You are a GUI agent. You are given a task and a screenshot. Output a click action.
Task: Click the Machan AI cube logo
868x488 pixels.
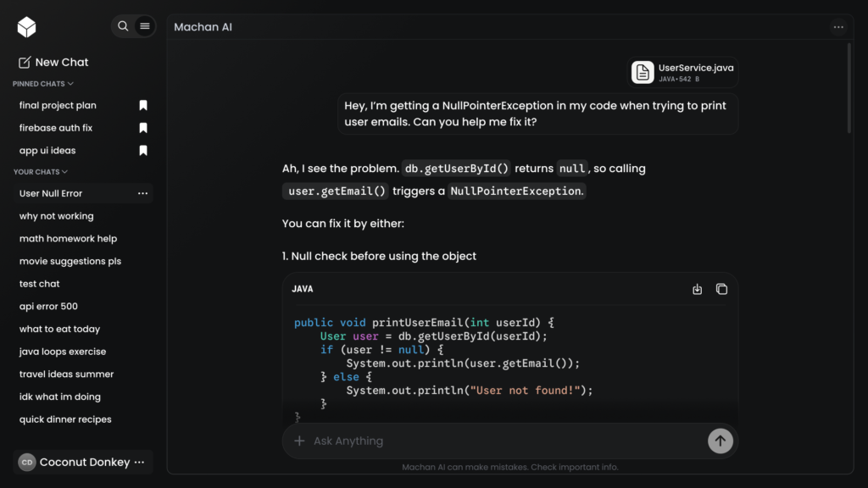(x=26, y=26)
